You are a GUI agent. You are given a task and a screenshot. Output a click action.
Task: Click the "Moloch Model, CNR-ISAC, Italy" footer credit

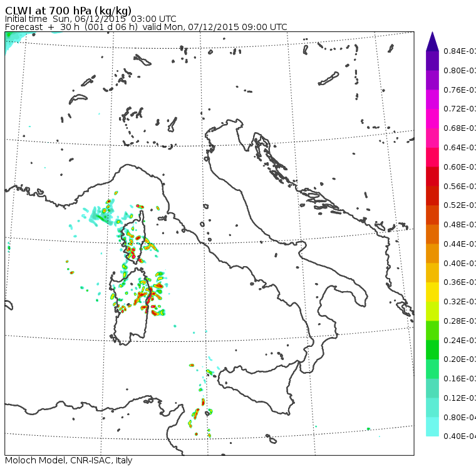(69, 460)
